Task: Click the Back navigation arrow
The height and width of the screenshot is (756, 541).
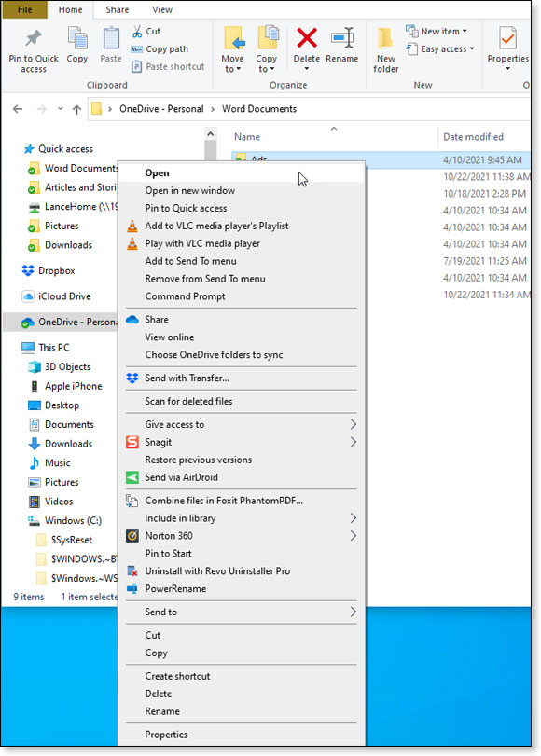Action: coord(18,109)
